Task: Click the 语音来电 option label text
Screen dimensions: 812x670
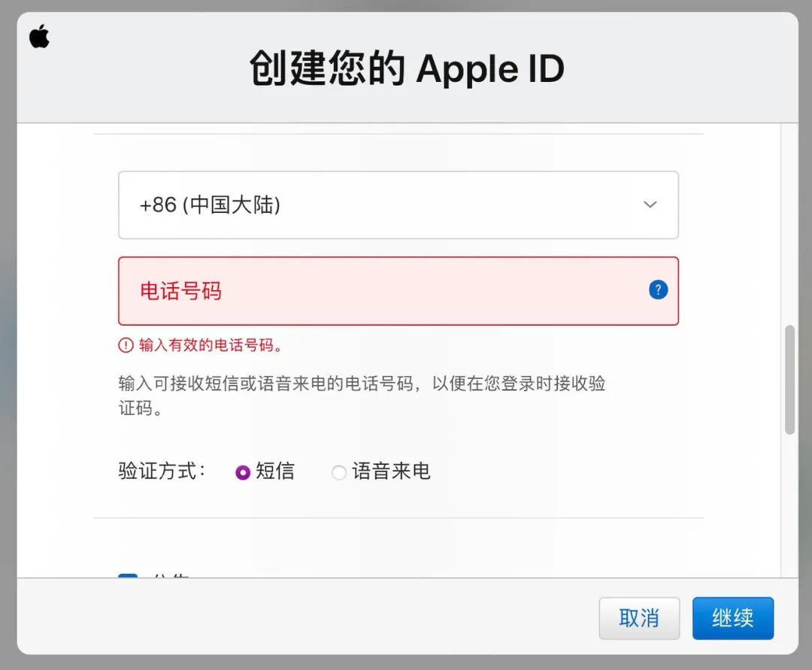Action: point(392,471)
